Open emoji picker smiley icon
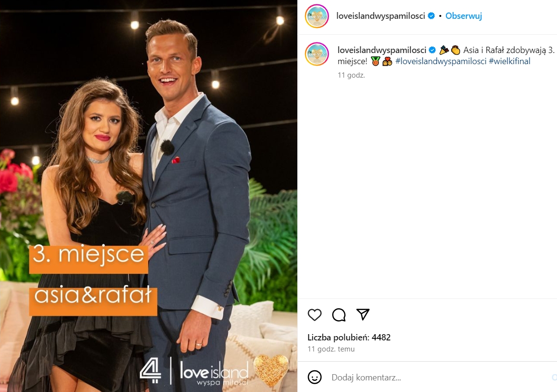 click(x=314, y=377)
